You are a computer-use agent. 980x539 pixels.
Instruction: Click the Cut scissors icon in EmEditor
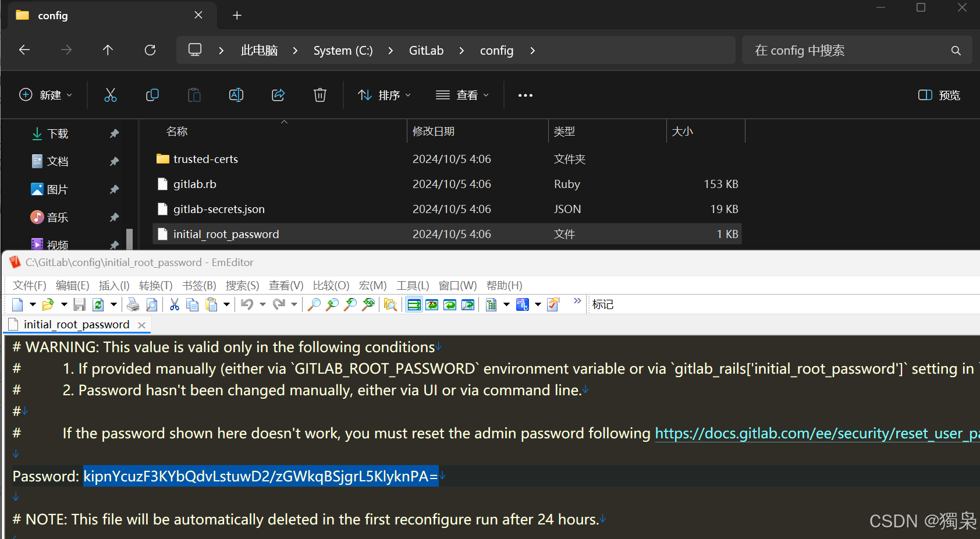pos(175,304)
